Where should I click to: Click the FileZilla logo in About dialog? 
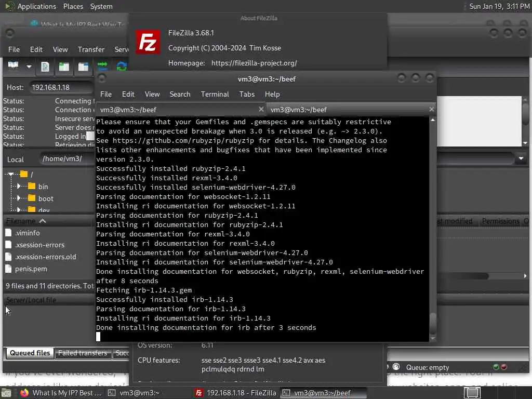tap(148, 42)
